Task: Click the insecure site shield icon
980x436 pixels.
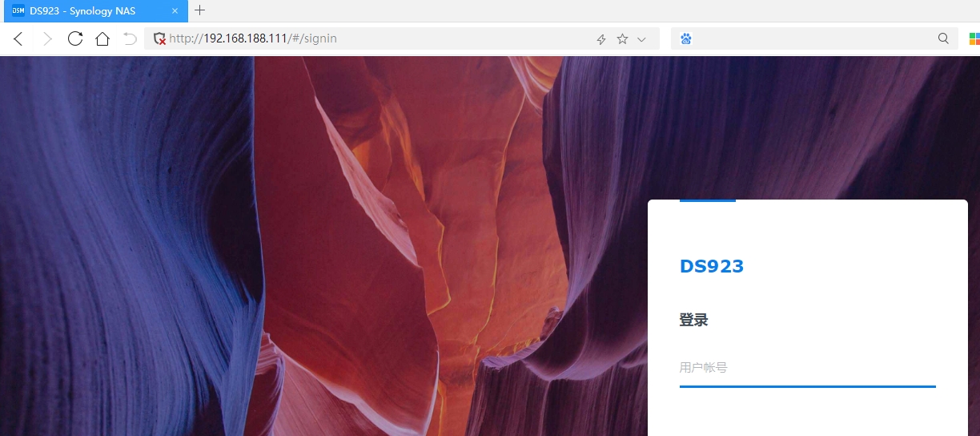Action: [159, 38]
